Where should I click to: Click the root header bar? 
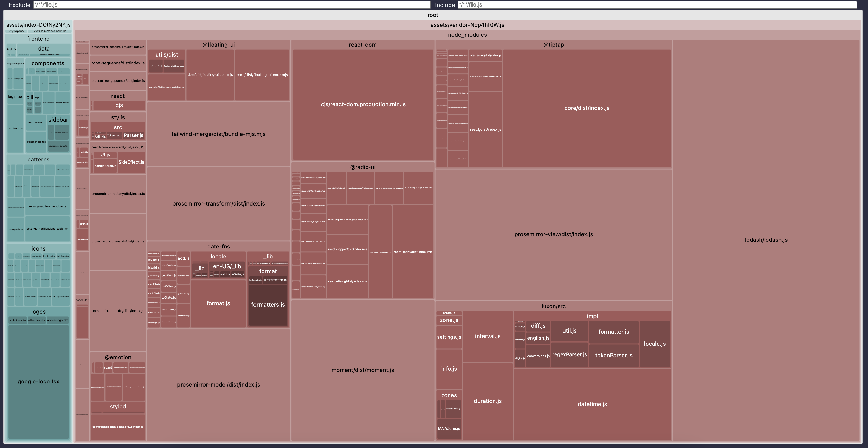coord(433,15)
